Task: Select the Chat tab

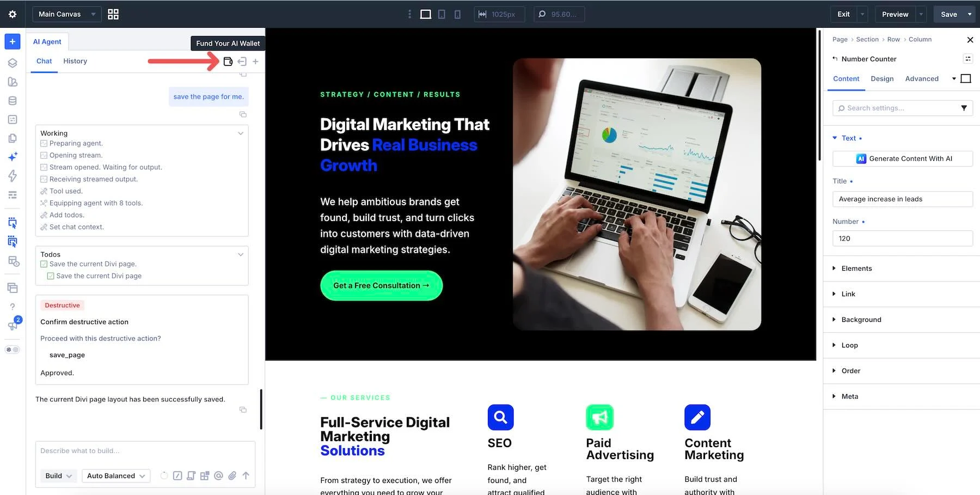Action: click(44, 61)
